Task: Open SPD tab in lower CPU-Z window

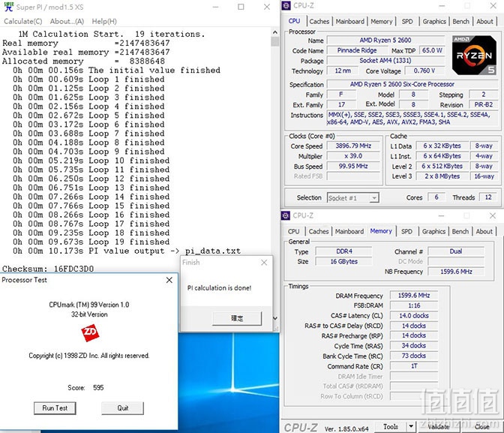Action: pos(406,232)
